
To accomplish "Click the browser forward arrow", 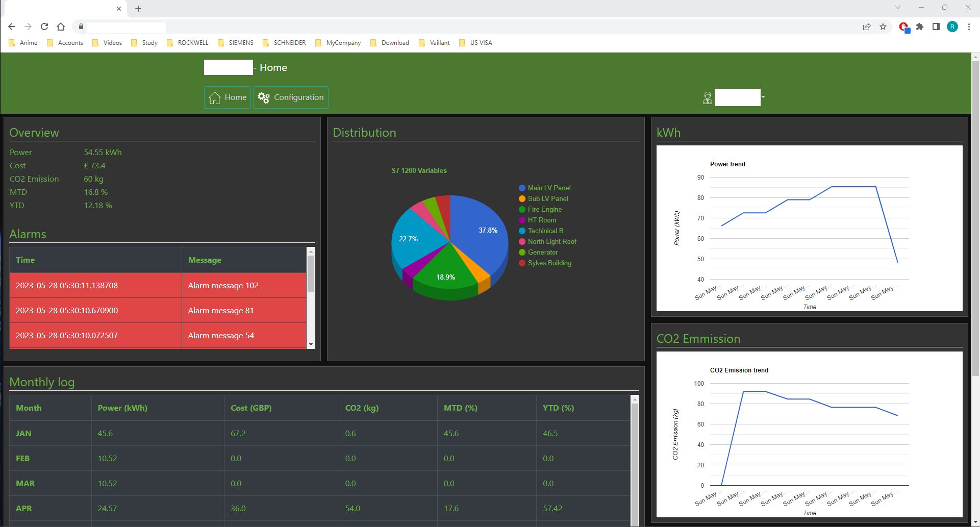I will (28, 27).
